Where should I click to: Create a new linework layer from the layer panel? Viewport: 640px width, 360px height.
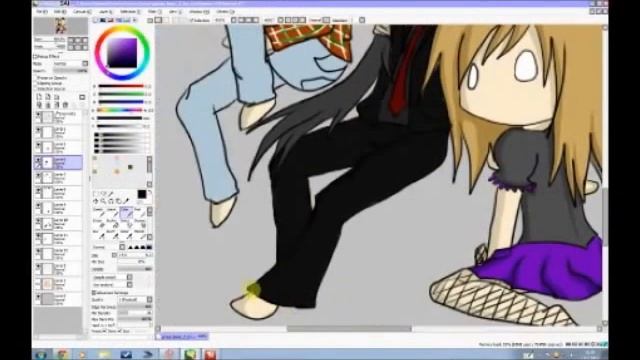48,97
